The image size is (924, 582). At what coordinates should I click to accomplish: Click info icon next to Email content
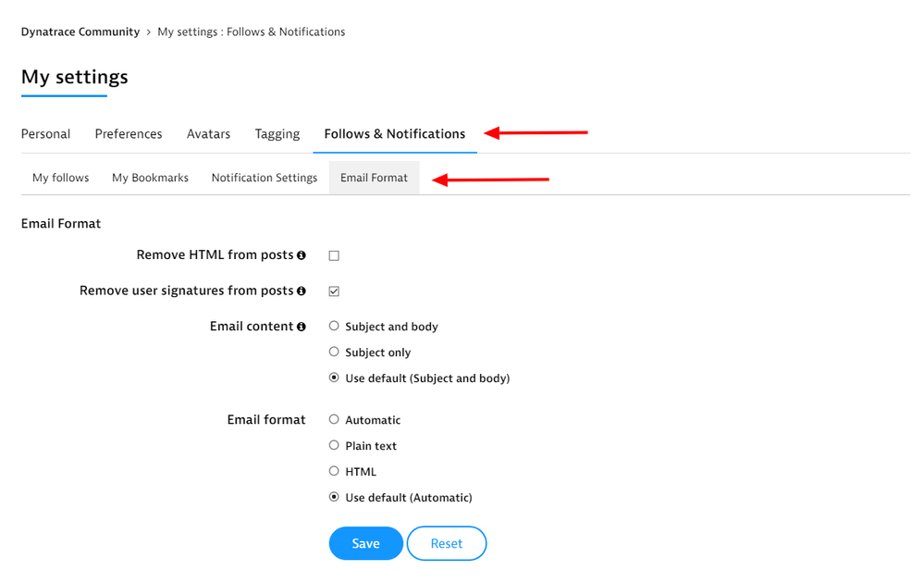(302, 327)
